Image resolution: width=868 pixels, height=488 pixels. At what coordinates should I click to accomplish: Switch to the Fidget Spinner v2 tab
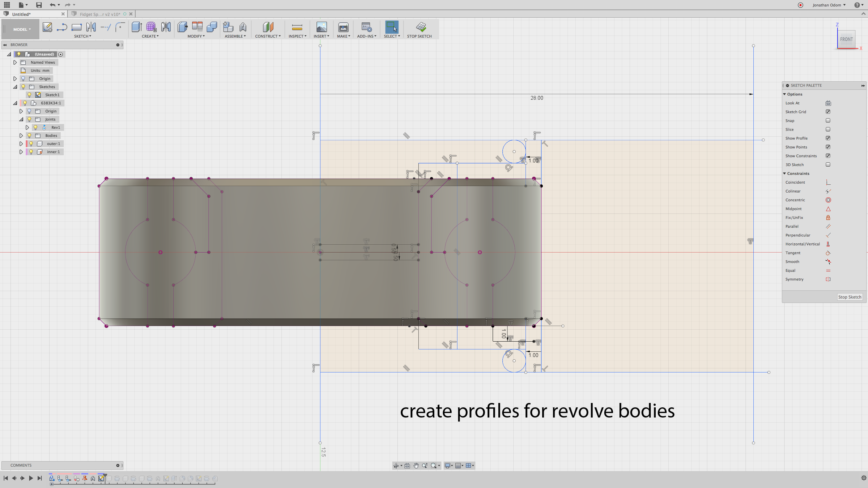click(100, 14)
